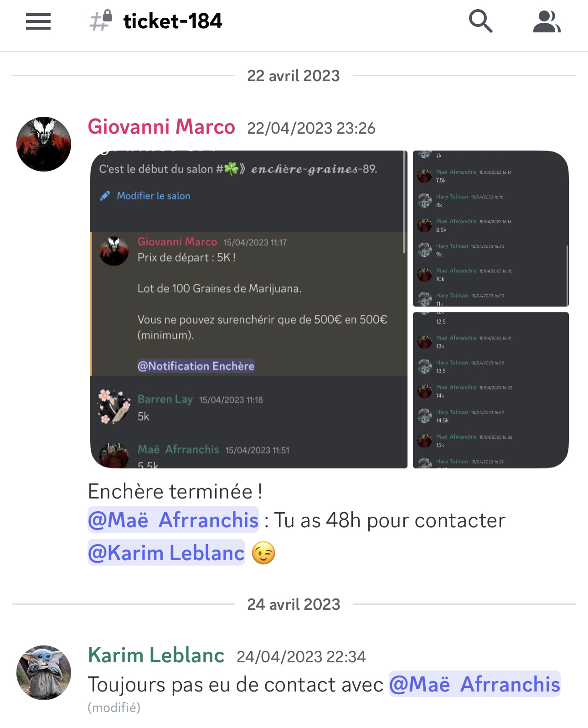
Task: Tap the 22/04/2023 23:26 message timestamp
Action: [311, 128]
